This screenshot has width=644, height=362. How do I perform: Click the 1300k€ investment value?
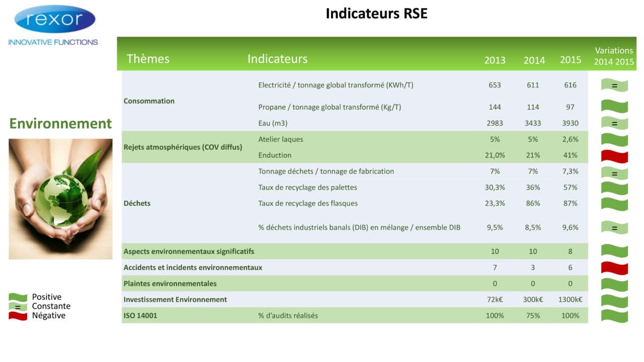click(570, 300)
